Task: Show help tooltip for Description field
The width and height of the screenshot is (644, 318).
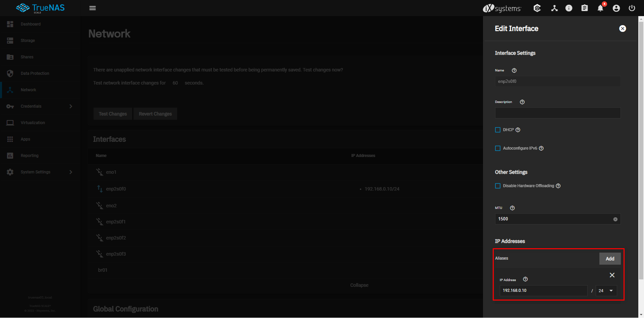Action: pyautogui.click(x=522, y=102)
